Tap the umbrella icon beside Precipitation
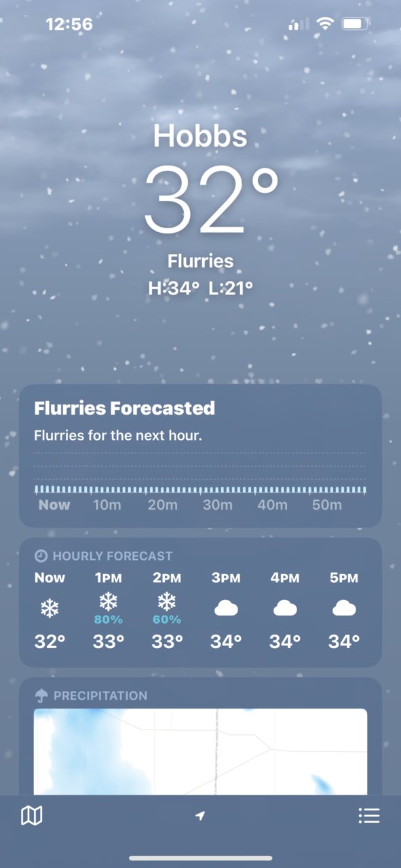This screenshot has height=868, width=401. pos(41,696)
